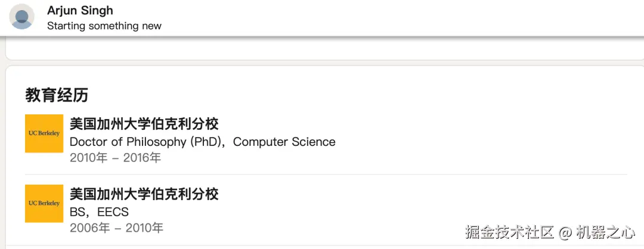The height and width of the screenshot is (249, 644).
Task: Open the Arjun Singh name in header
Action: (80, 10)
